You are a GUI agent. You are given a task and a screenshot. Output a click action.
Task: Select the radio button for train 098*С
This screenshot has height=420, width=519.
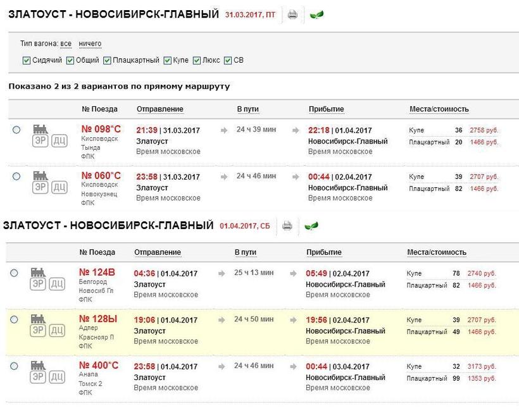click(16, 130)
